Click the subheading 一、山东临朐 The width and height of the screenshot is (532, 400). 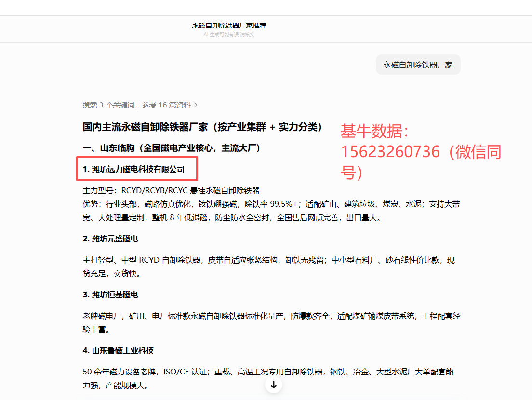(x=172, y=148)
